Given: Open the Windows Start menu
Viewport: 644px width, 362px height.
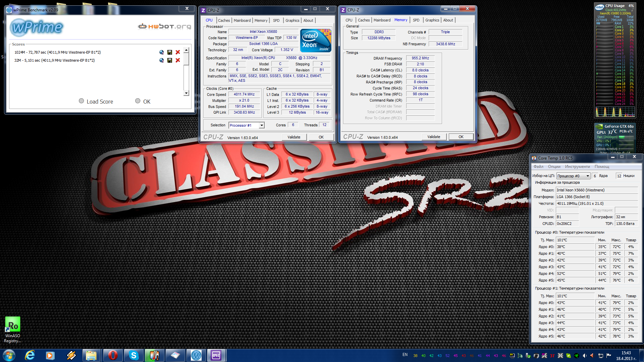Looking at the screenshot, I should pos(9,355).
